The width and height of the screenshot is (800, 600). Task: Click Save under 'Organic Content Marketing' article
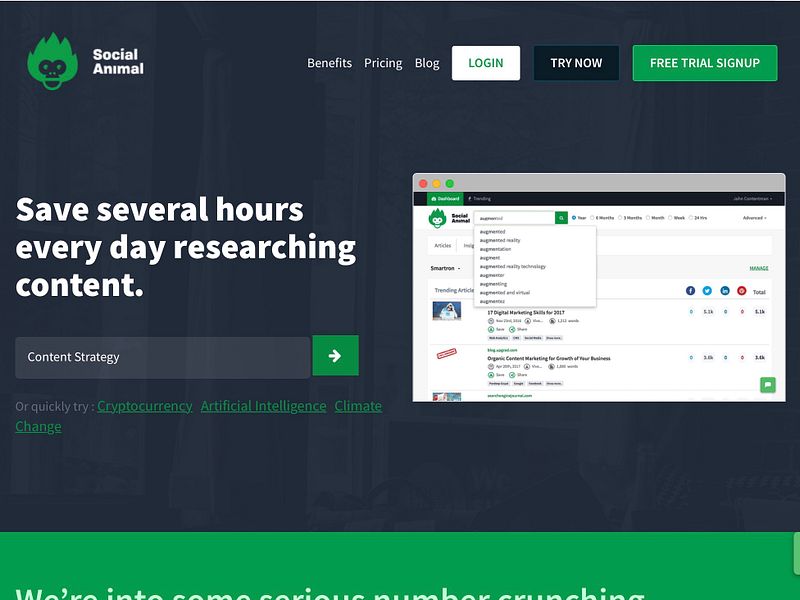(x=496, y=375)
